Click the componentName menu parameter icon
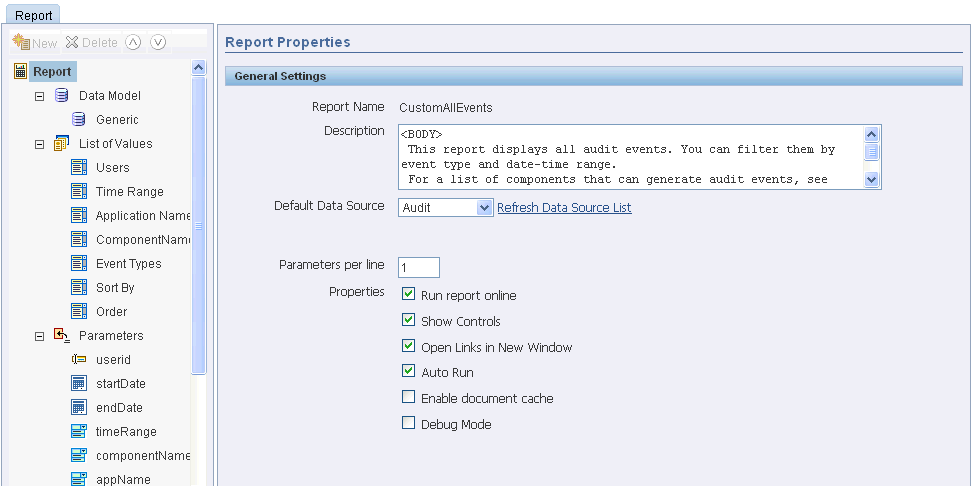The height and width of the screenshot is (486, 974). point(79,456)
